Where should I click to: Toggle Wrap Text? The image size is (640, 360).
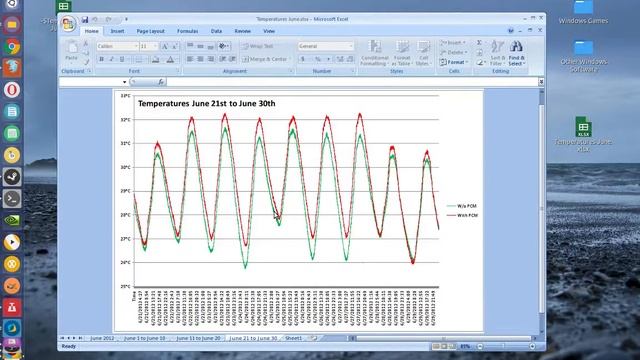pos(258,47)
